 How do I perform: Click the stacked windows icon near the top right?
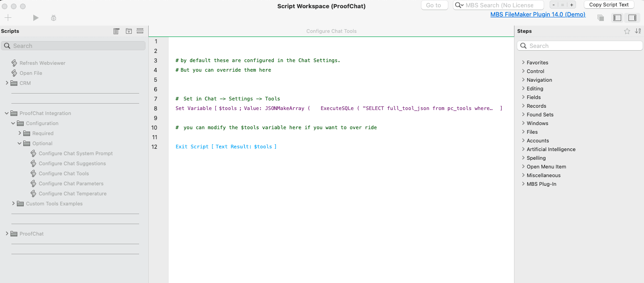pyautogui.click(x=601, y=17)
